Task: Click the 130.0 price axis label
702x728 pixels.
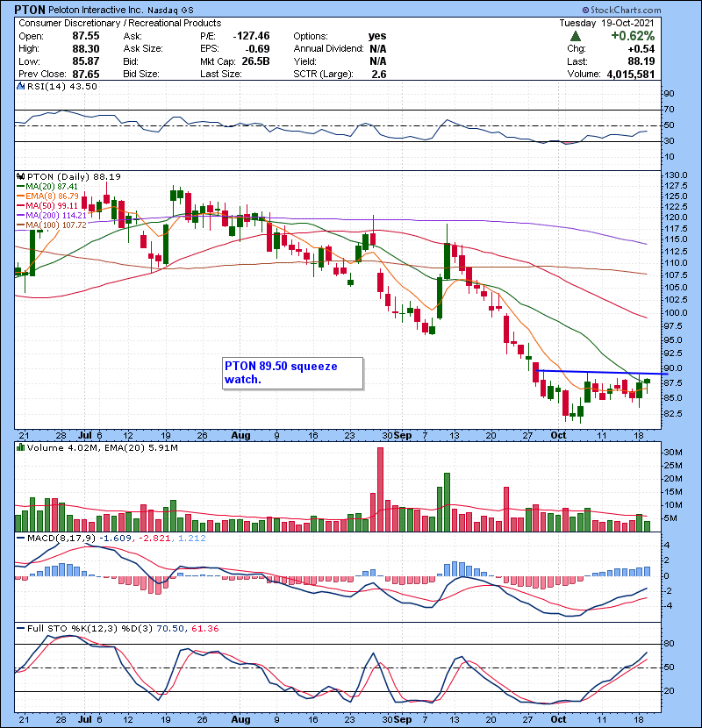Action: point(677,175)
